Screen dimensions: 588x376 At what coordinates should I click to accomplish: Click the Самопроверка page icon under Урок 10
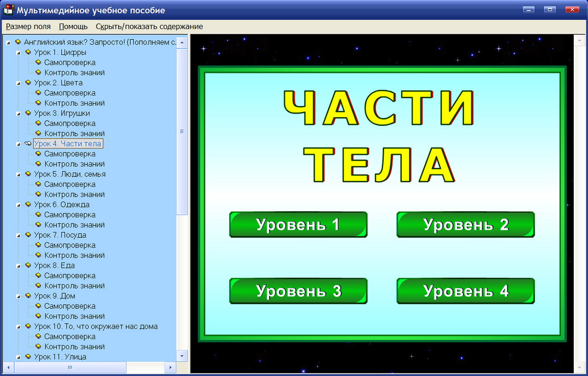pos(38,336)
